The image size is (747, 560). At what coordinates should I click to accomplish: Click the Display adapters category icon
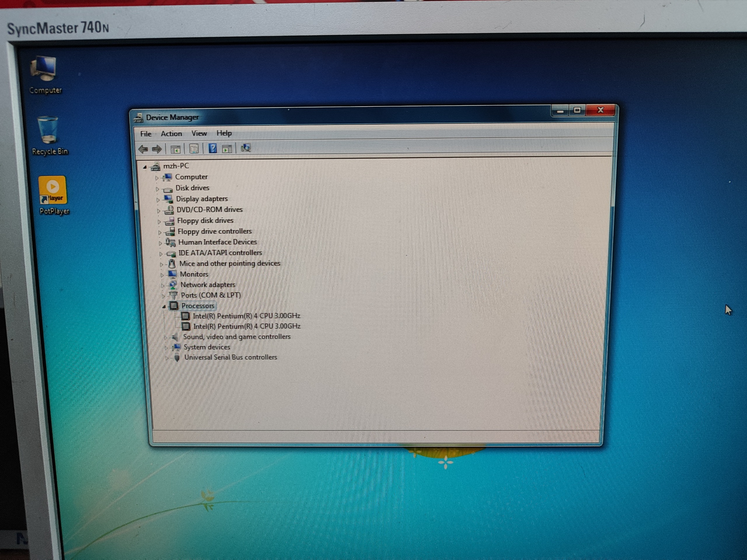click(x=168, y=199)
